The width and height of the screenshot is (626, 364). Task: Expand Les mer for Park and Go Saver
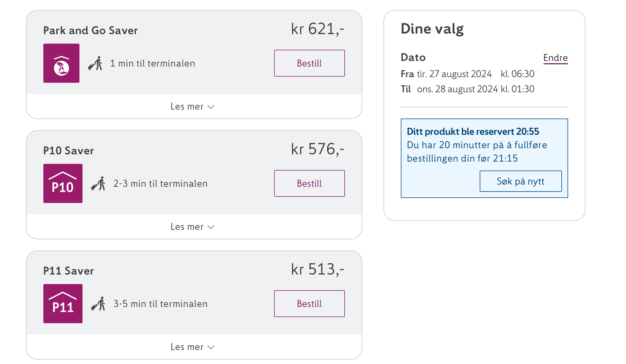(x=192, y=107)
